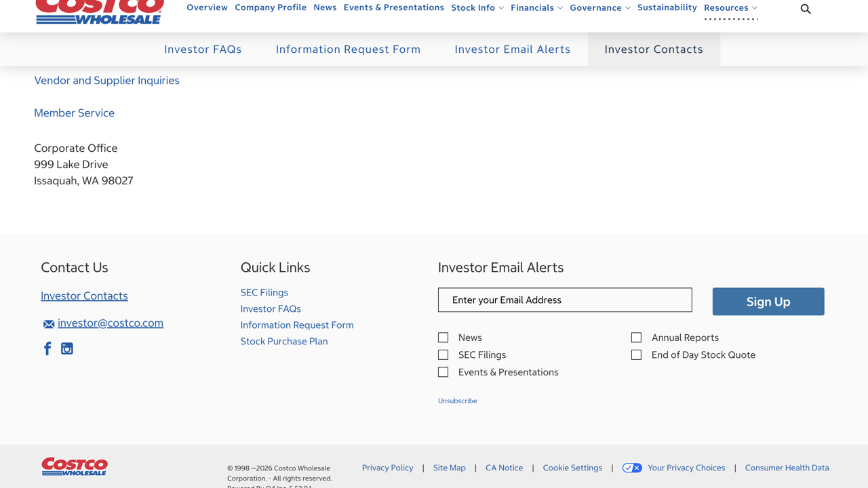Viewport: 868px width, 488px height.
Task: Open SEC Filings quick link
Action: [264, 293]
